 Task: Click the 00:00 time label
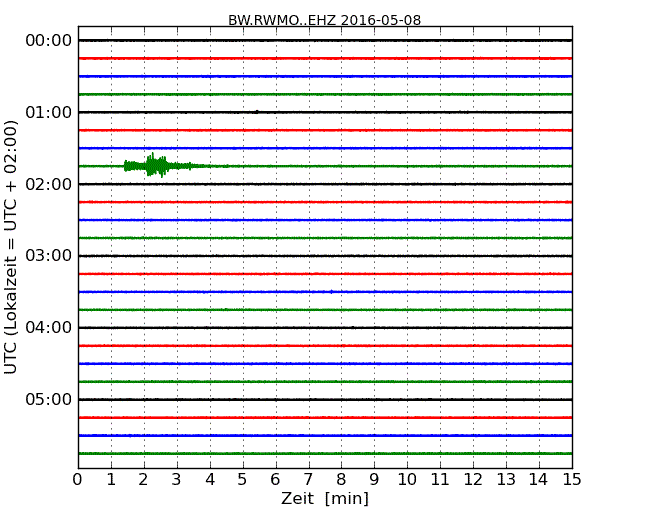point(49,41)
